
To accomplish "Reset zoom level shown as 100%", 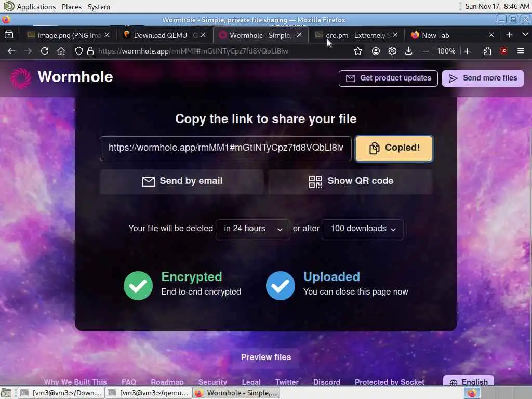I will tap(446, 51).
